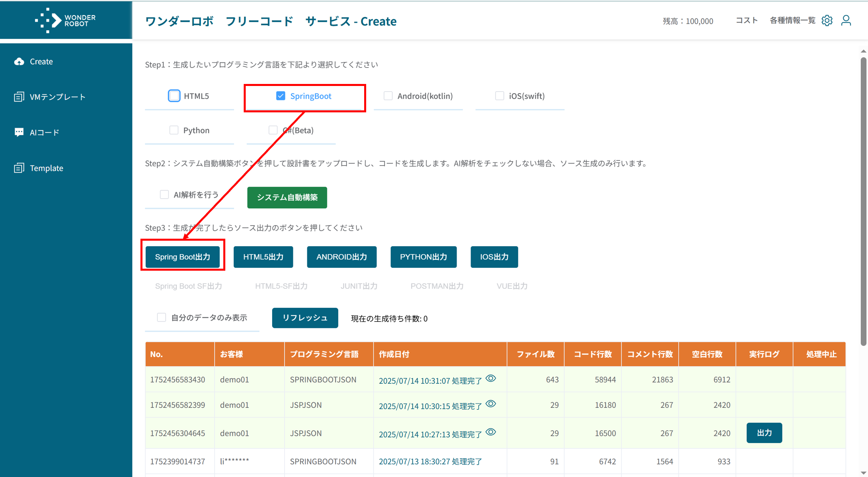
Task: Open 各種情報一覧 in header
Action: (792, 20)
